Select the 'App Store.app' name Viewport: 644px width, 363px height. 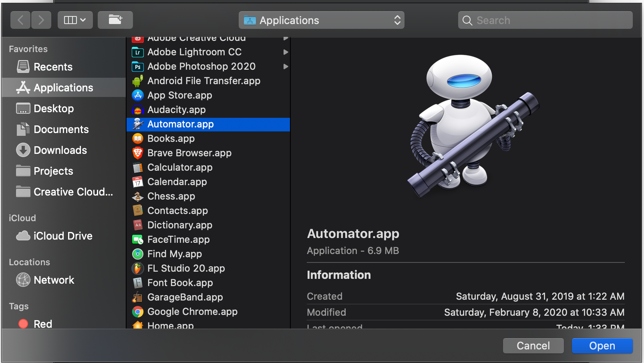(180, 95)
